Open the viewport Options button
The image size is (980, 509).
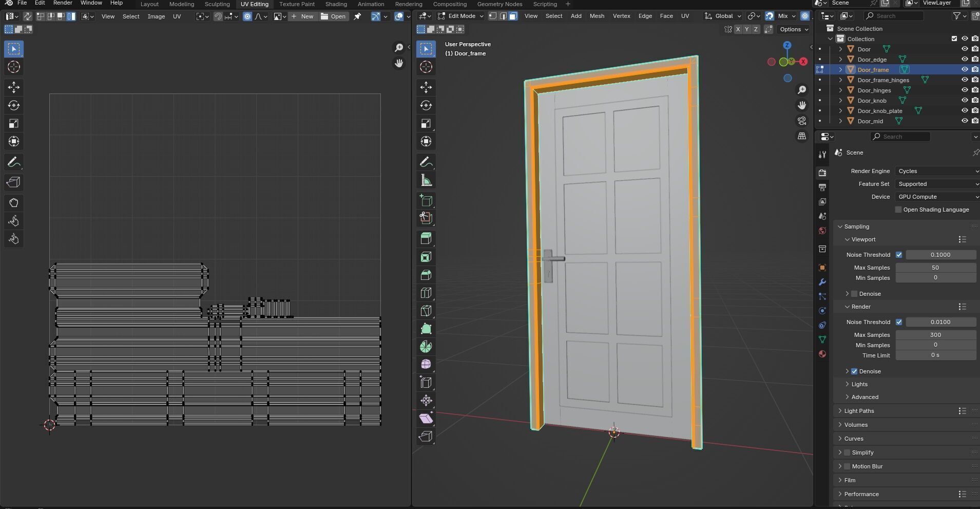pyautogui.click(x=794, y=29)
